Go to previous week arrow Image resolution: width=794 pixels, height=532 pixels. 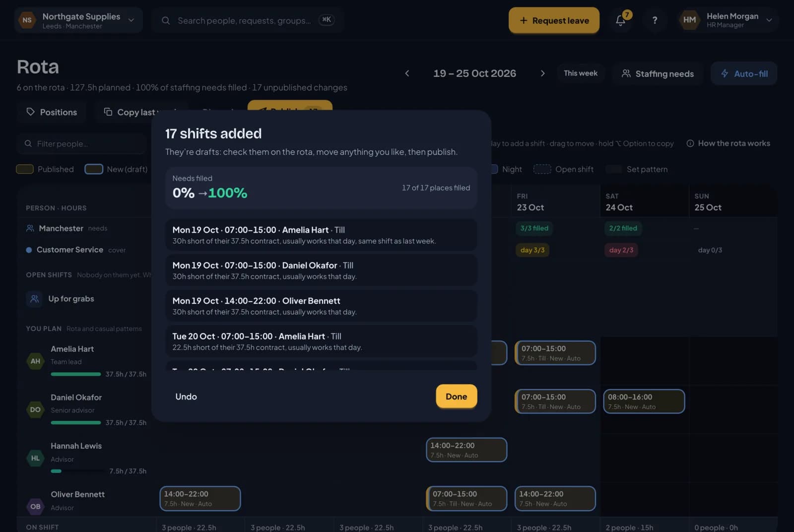407,73
